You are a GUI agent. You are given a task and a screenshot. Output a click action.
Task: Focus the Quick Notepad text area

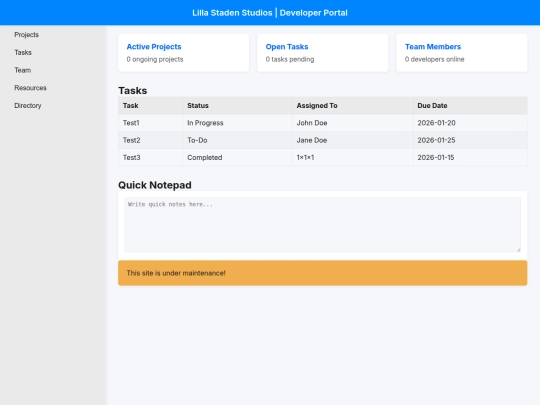tap(322, 225)
